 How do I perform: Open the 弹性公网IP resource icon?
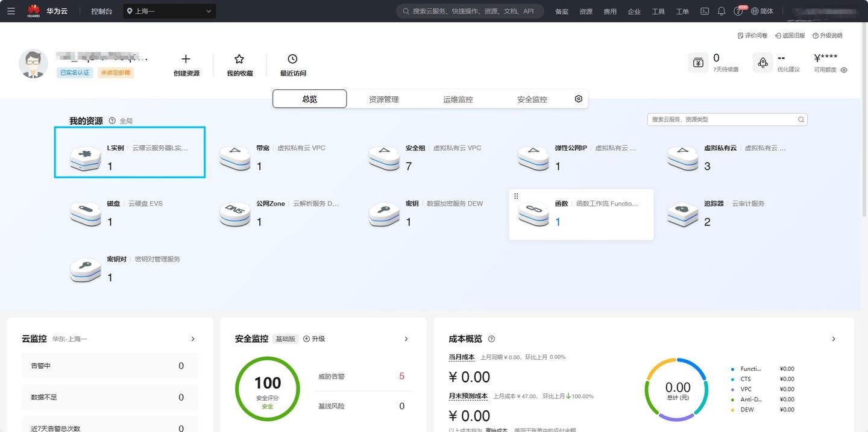533,159
